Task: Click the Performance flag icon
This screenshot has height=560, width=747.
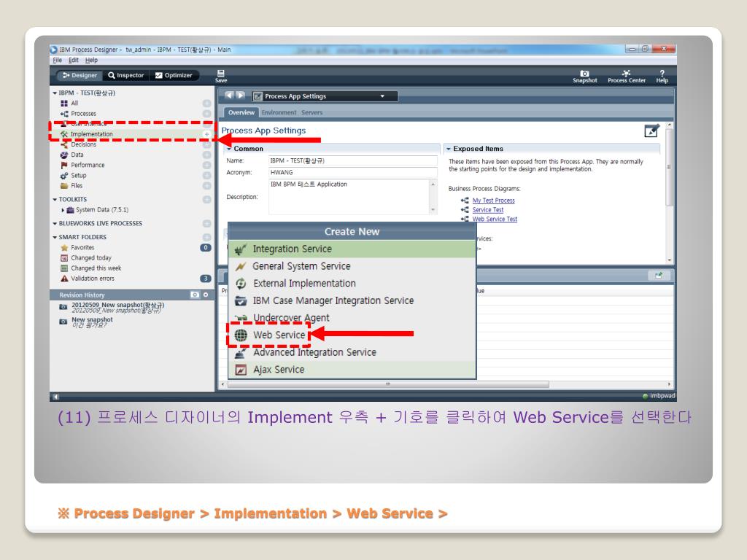Action: (64, 166)
